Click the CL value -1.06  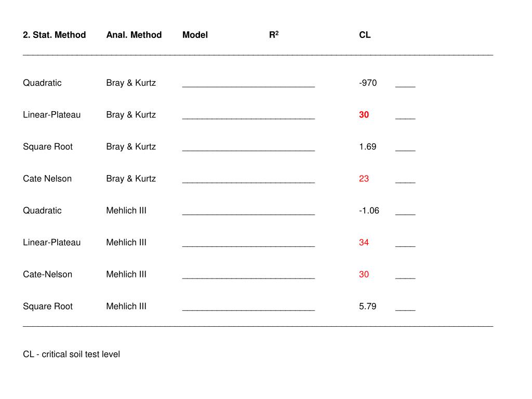point(369,210)
